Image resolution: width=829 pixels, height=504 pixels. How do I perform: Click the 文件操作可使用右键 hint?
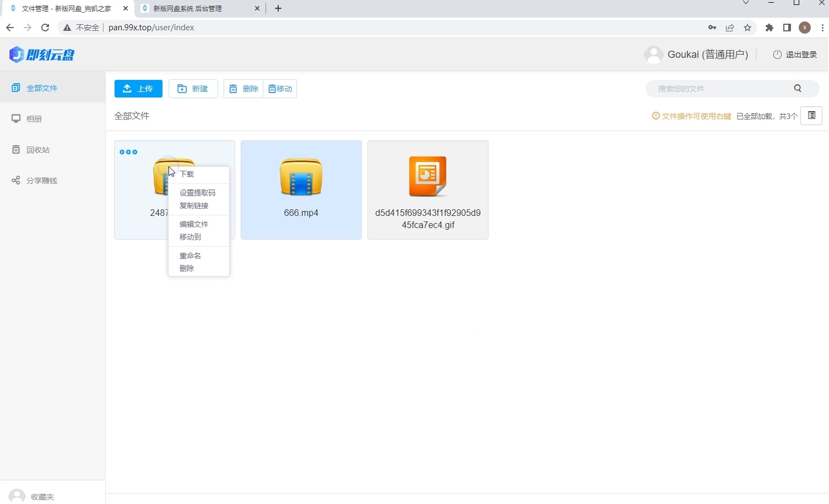point(692,116)
